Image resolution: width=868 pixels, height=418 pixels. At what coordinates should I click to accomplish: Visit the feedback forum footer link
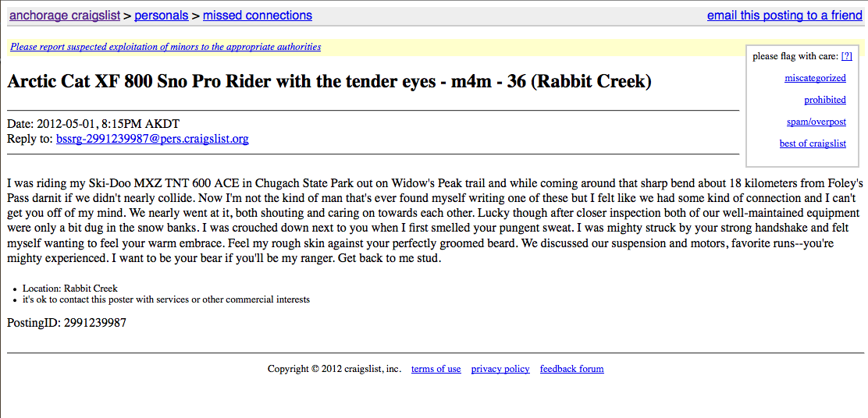point(572,369)
